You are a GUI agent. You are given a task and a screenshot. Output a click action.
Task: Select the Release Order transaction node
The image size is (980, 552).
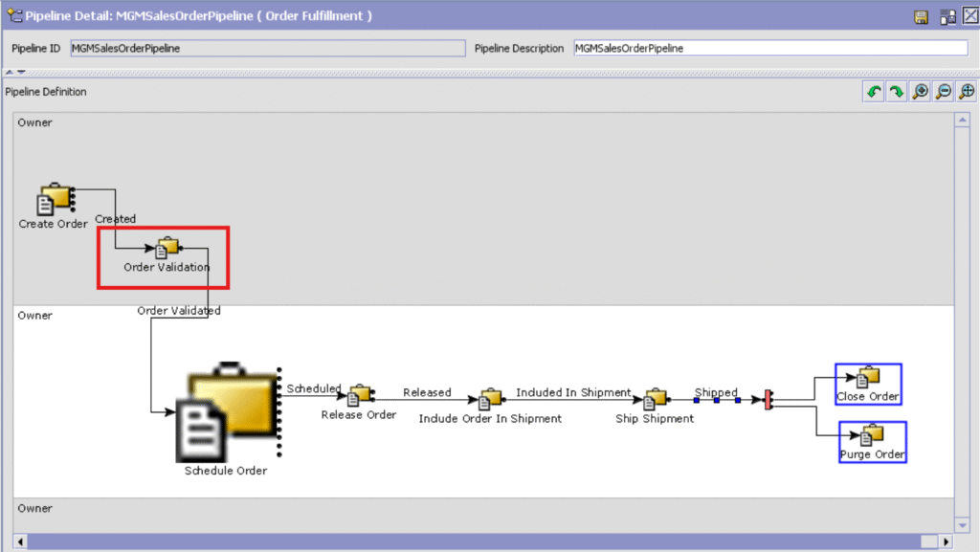(359, 395)
